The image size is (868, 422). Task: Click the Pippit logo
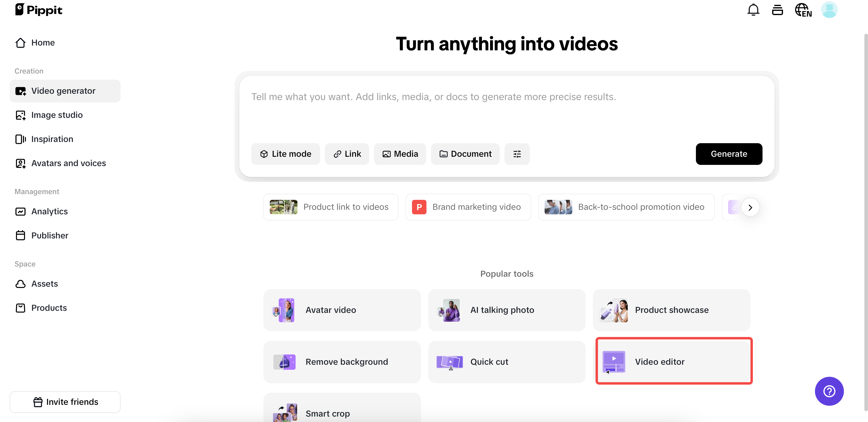38,9
